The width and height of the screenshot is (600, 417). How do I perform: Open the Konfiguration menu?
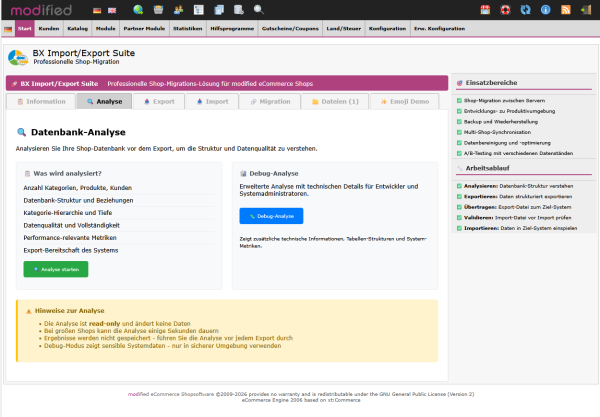point(387,31)
